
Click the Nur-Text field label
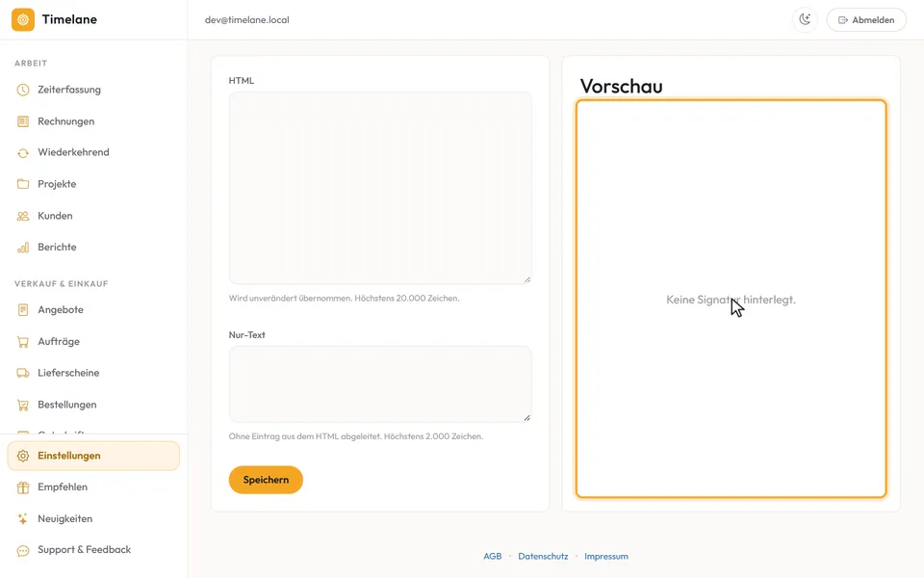tap(247, 335)
